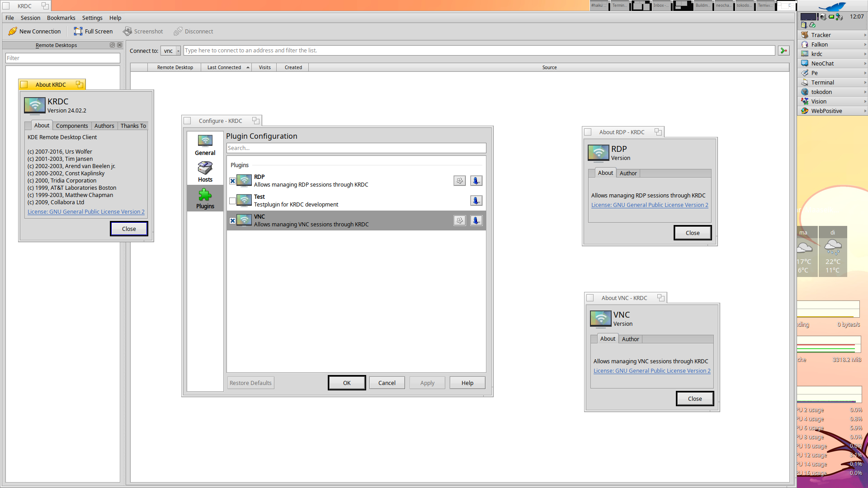
Task: Open GPL license link in About KRDC
Action: tap(86, 211)
